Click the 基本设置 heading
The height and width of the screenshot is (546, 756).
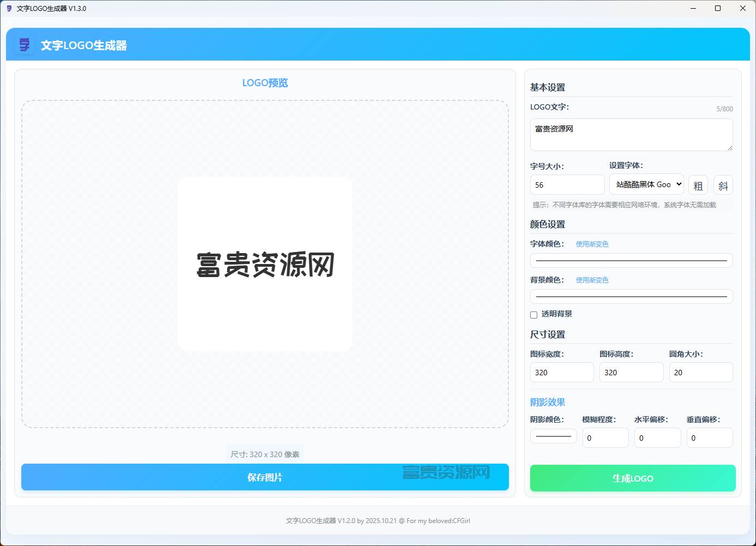(548, 87)
